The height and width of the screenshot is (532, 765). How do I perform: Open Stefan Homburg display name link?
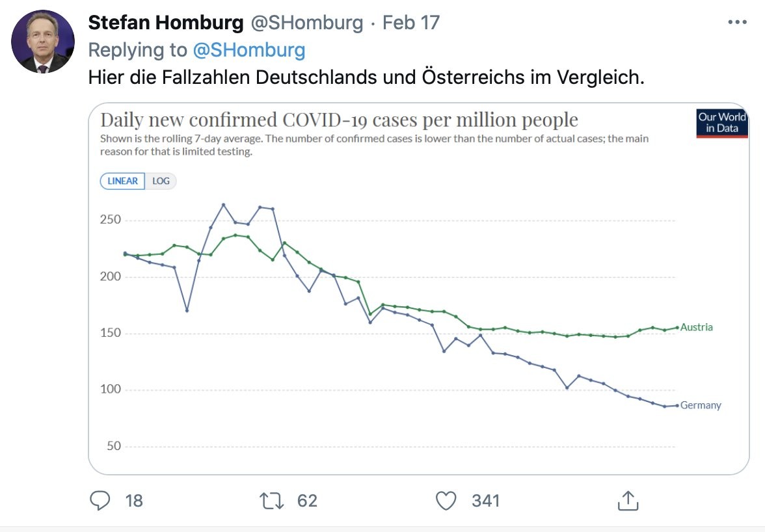coord(165,23)
